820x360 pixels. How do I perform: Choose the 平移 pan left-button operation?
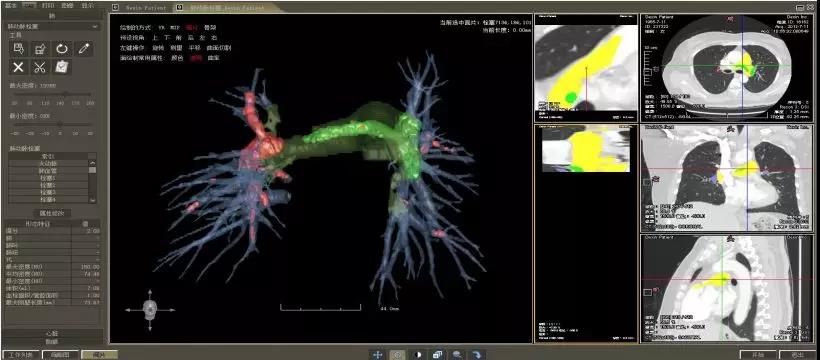[x=195, y=48]
